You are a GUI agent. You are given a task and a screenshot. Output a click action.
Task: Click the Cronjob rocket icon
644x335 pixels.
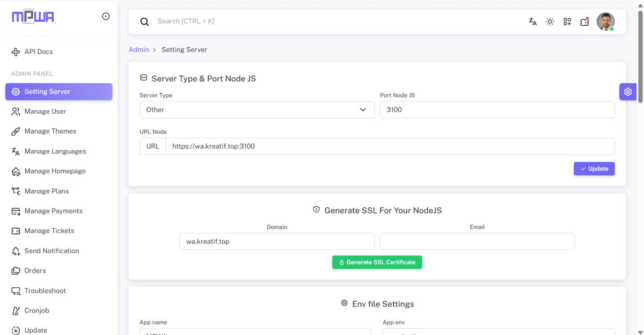tap(16, 311)
